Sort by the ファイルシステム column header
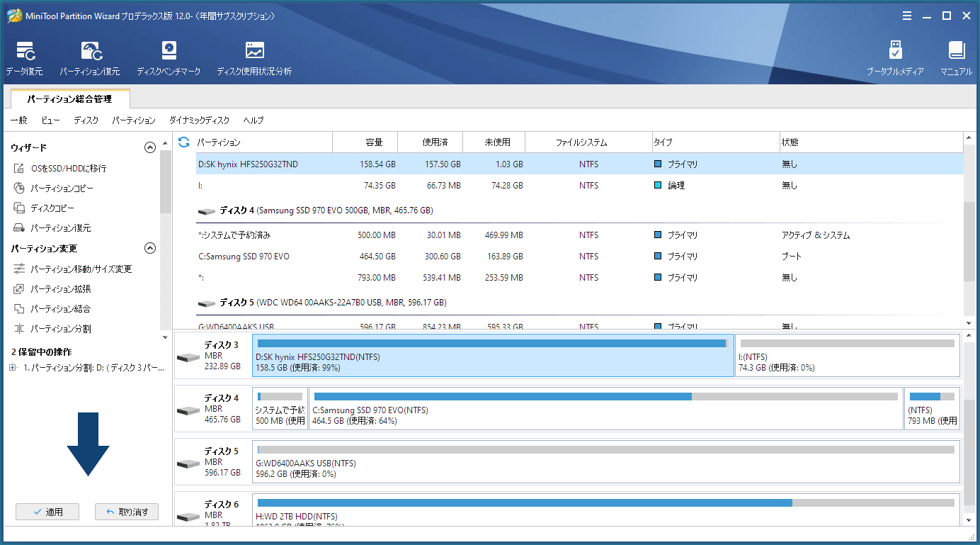The image size is (980, 545). point(588,142)
